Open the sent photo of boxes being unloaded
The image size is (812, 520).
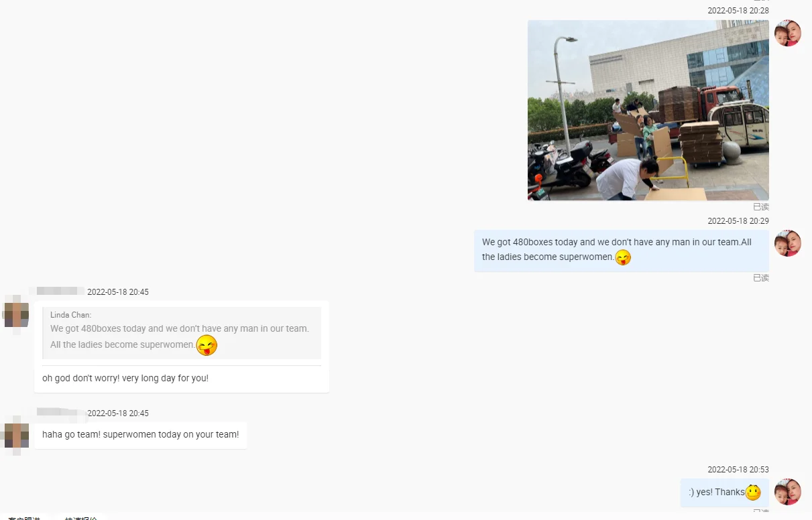click(x=648, y=110)
